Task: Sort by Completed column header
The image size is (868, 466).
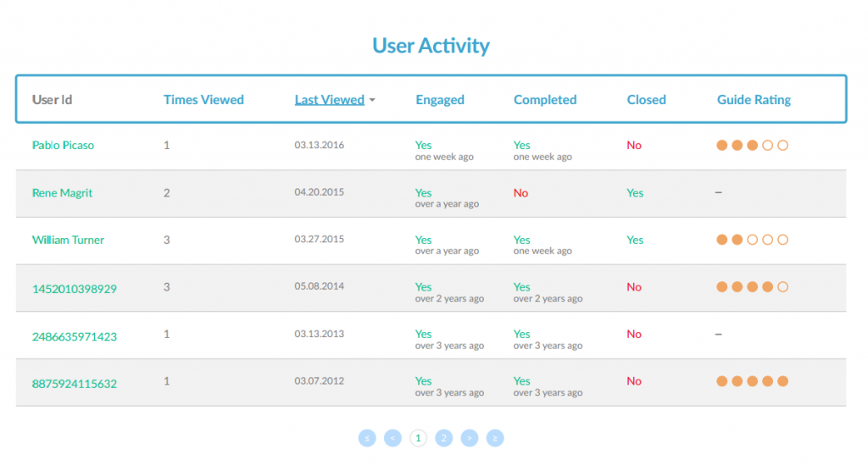Action: (x=545, y=100)
